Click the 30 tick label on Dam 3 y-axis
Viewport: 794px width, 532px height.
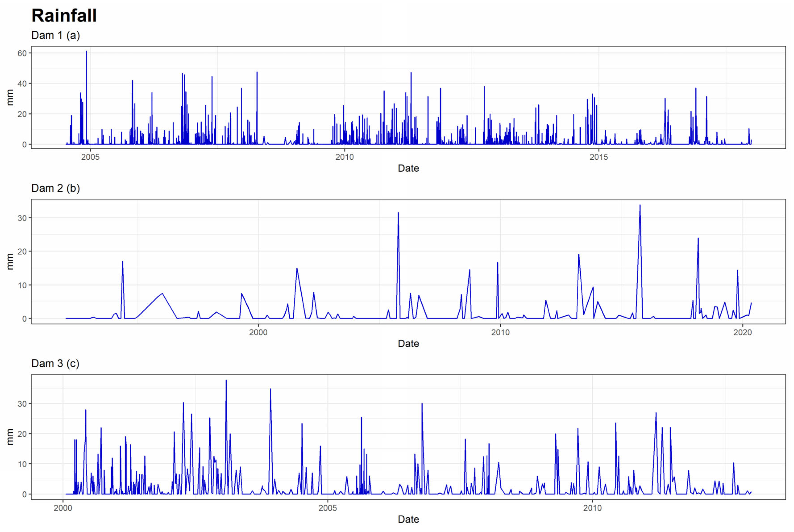pos(22,404)
